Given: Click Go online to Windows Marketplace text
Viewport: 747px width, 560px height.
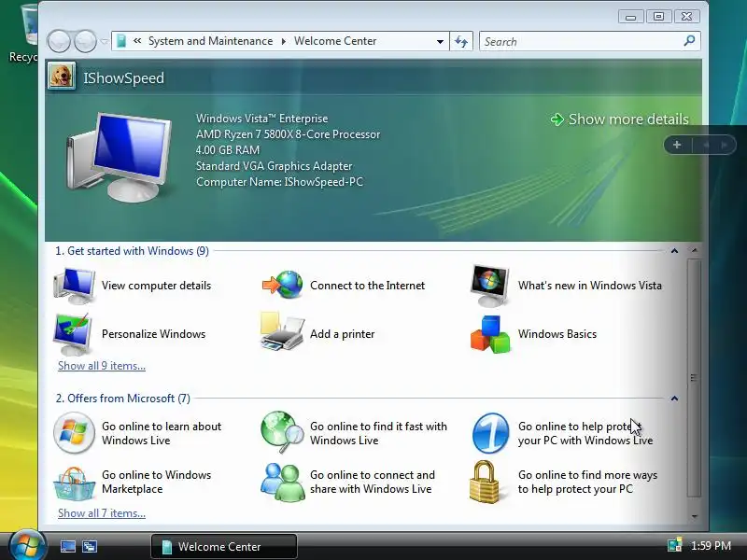Looking at the screenshot, I should pyautogui.click(x=156, y=482).
